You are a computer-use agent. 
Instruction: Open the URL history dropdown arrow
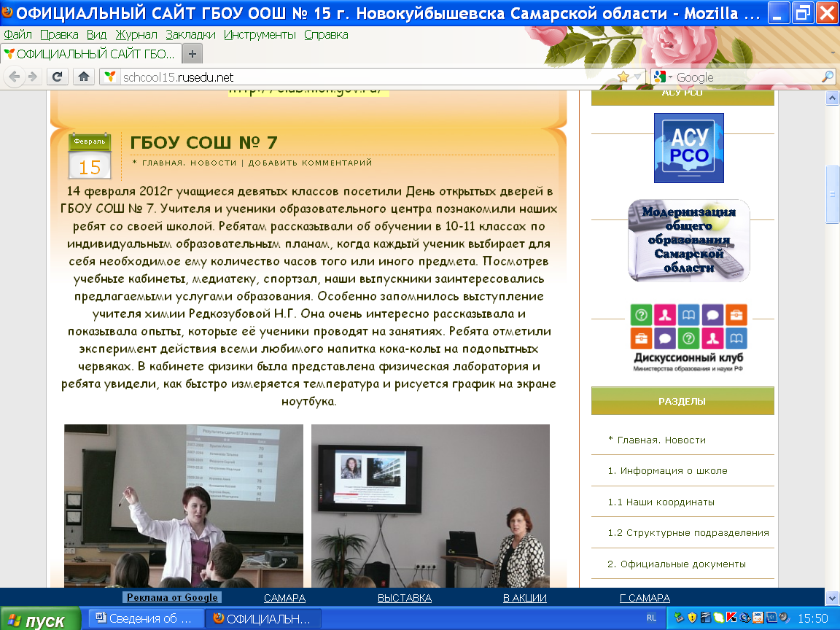(637, 77)
